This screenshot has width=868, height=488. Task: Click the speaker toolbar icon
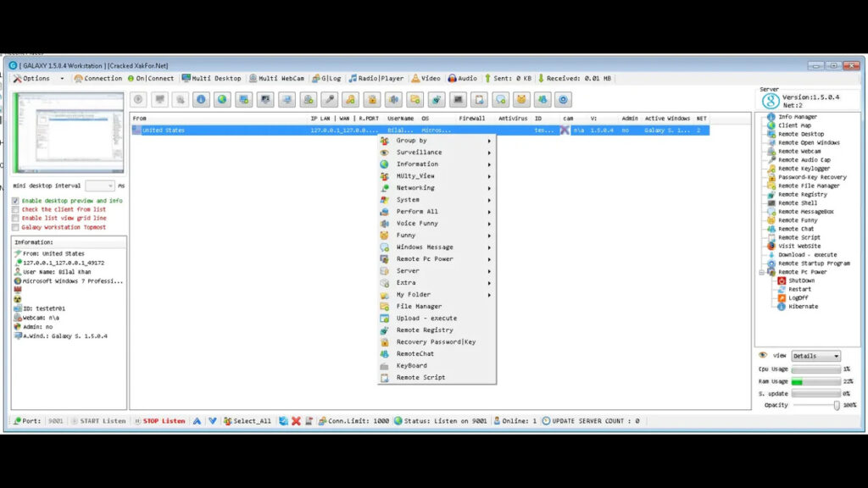(x=393, y=100)
